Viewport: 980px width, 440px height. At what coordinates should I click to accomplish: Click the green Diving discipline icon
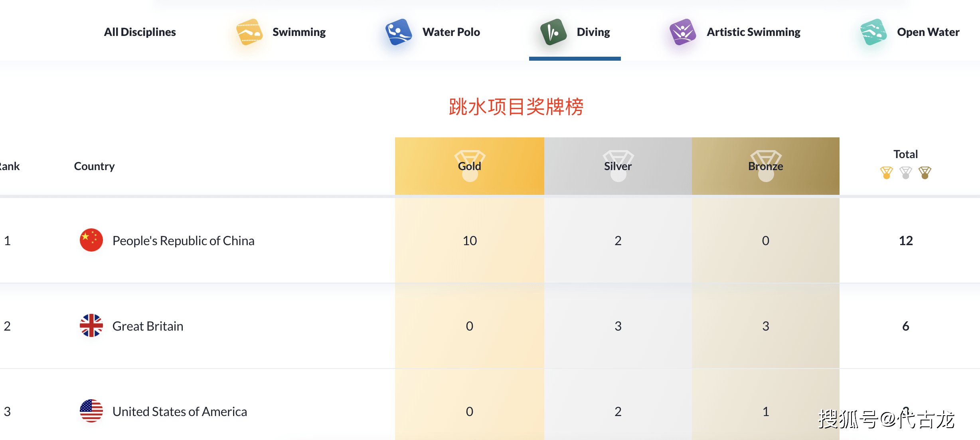coord(553,32)
